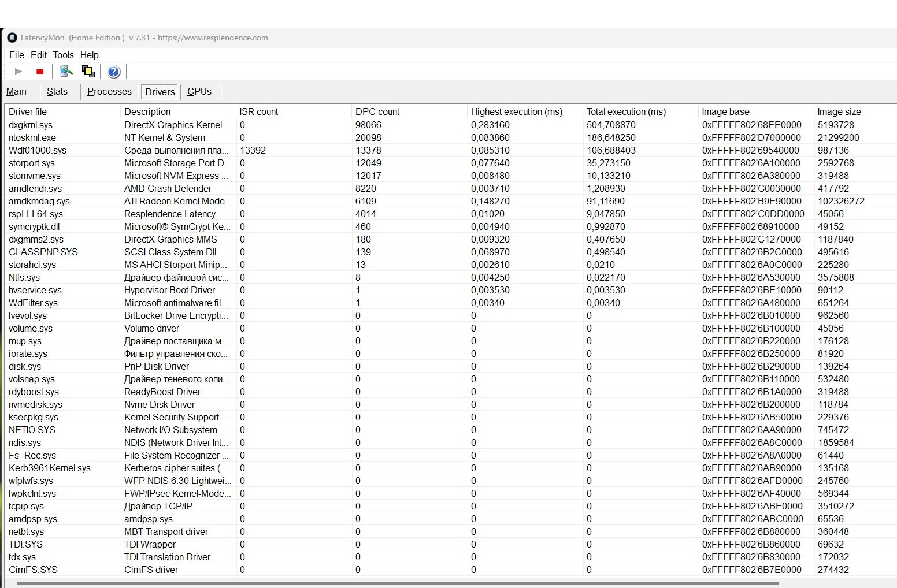
Task: Click image base 0xFFFFF802'D7000000
Action: pyautogui.click(x=751, y=137)
